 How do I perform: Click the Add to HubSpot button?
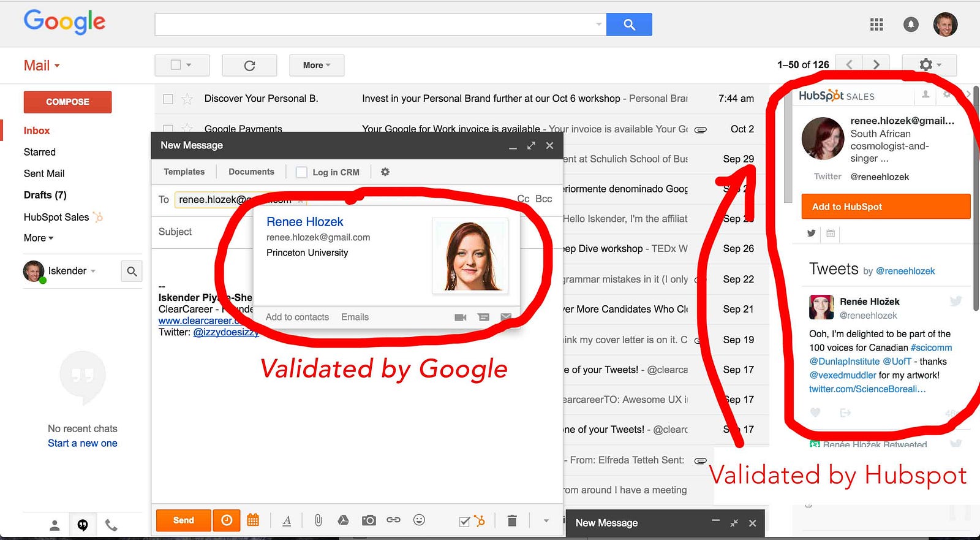[886, 207]
